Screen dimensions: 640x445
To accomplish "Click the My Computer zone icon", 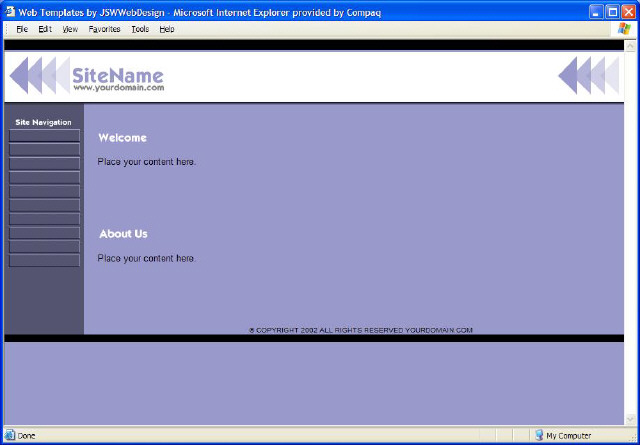I will coord(538,436).
